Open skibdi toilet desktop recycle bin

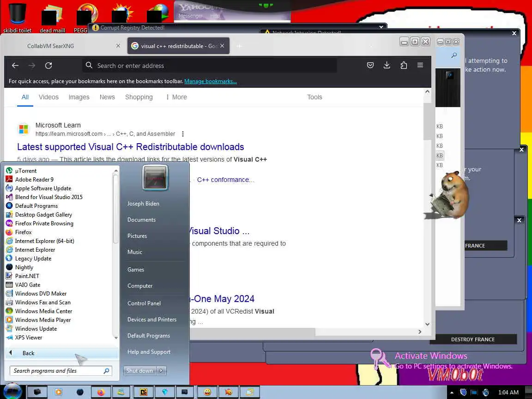17,18
